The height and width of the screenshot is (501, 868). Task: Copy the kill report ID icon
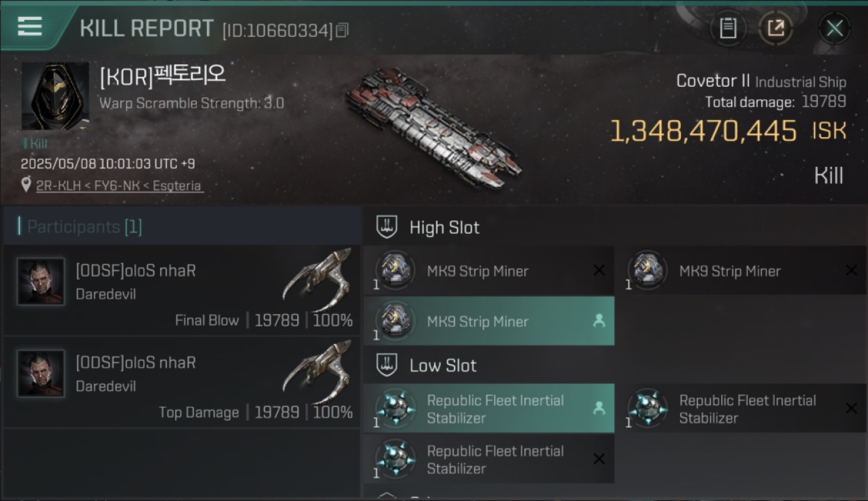[343, 31]
